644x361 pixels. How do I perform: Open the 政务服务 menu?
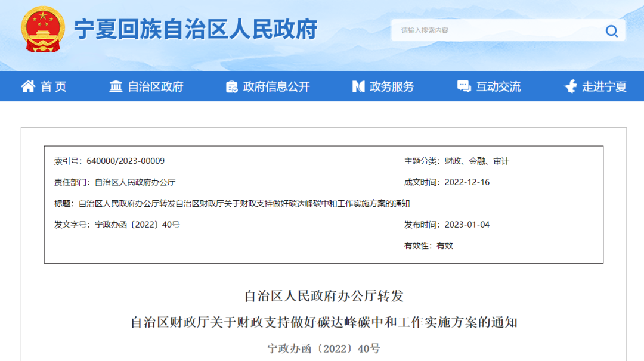point(392,86)
